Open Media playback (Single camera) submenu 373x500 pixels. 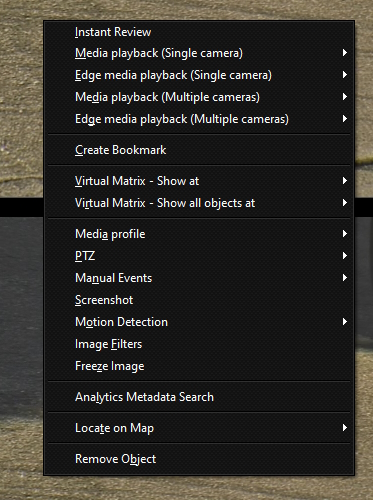199,53
